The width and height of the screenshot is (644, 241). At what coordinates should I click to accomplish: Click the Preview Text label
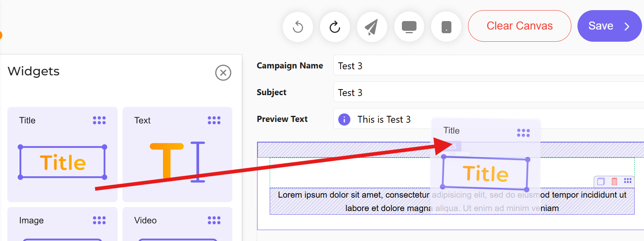pos(282,119)
